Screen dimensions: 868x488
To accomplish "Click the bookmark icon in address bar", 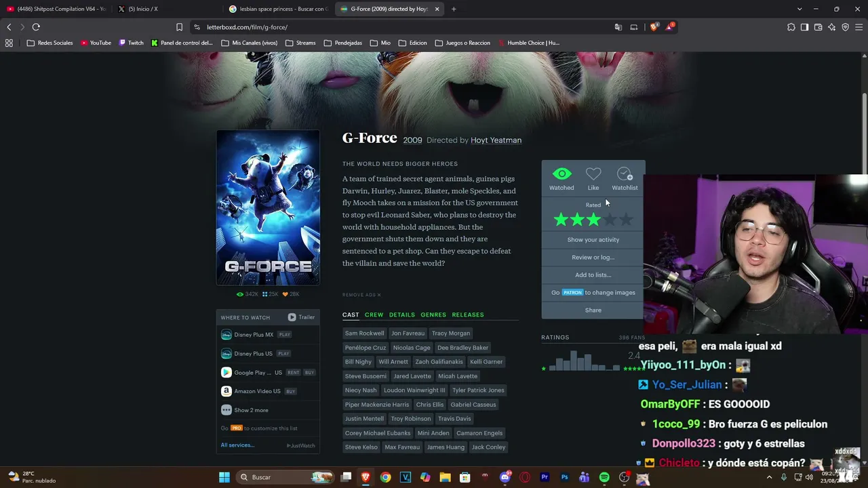I will [x=179, y=27].
